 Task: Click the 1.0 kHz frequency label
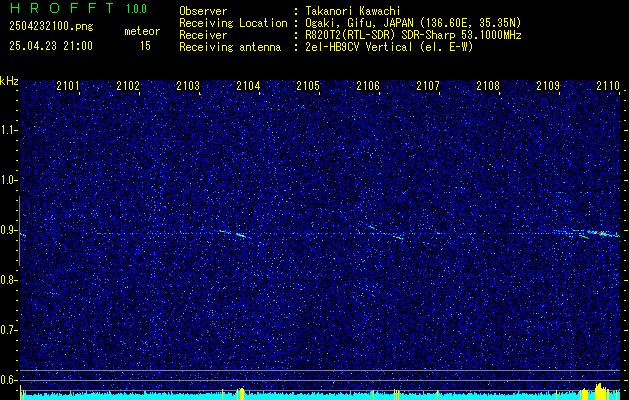click(x=9, y=180)
